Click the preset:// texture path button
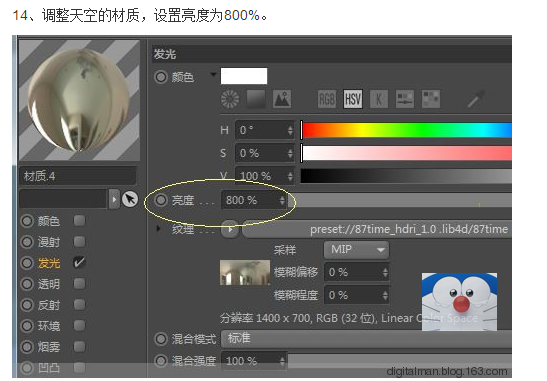 pyautogui.click(x=377, y=229)
